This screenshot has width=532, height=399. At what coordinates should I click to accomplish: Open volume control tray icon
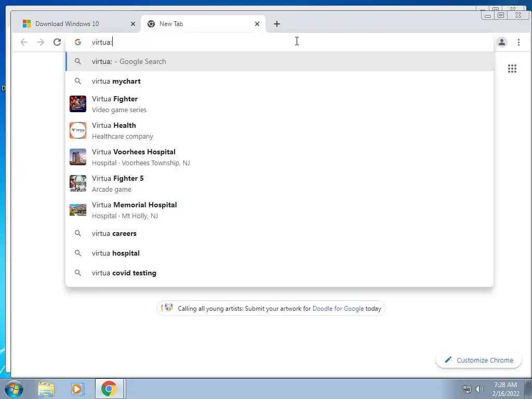pyautogui.click(x=479, y=389)
